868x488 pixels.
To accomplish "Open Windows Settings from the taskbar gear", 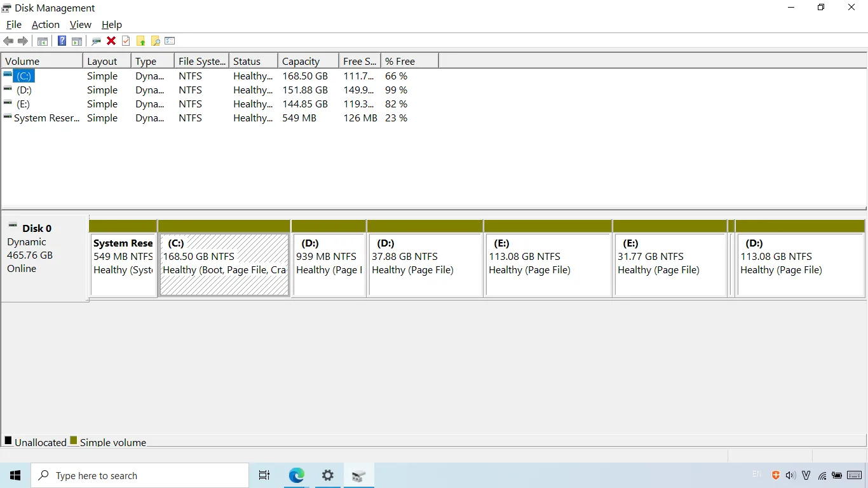I will [327, 475].
